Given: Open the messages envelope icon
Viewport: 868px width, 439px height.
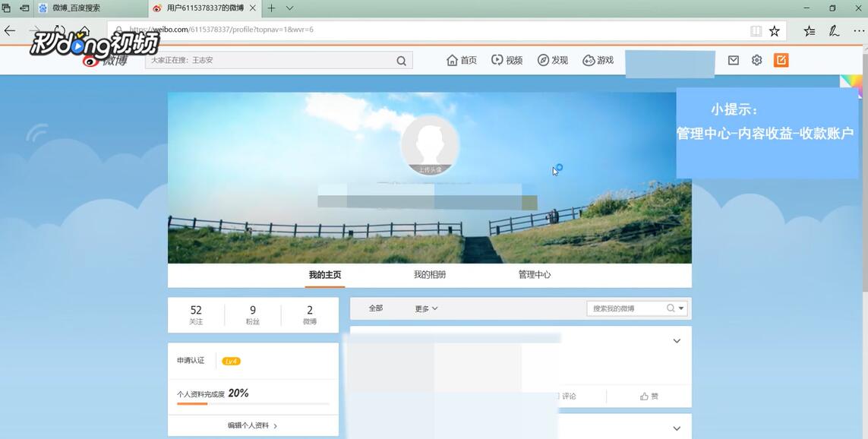Looking at the screenshot, I should click(734, 60).
